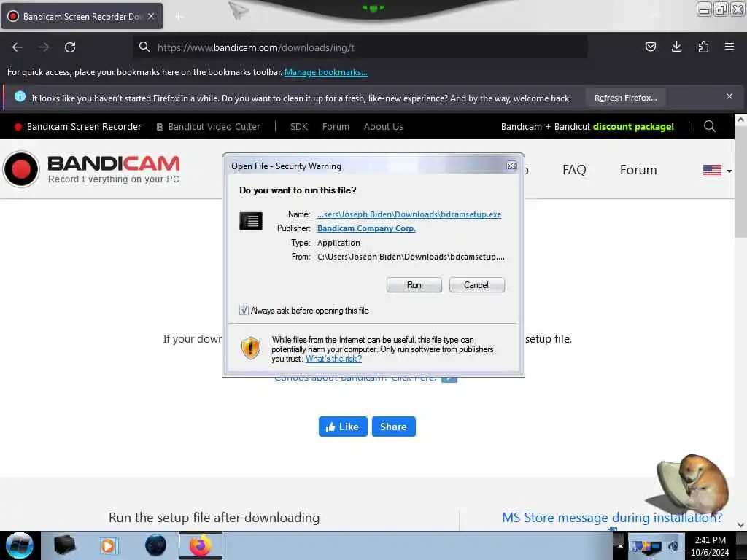The image size is (747, 560).
Task: Launch the media player taskbar icon
Action: (108, 545)
